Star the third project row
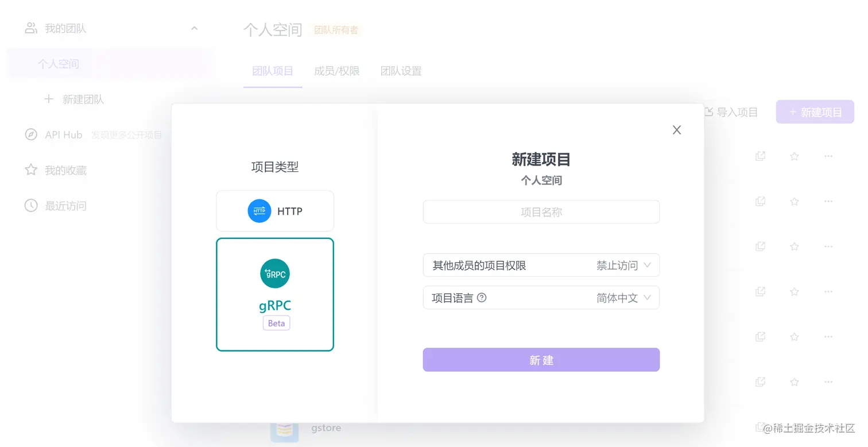Image resolution: width=868 pixels, height=447 pixels. (x=795, y=246)
